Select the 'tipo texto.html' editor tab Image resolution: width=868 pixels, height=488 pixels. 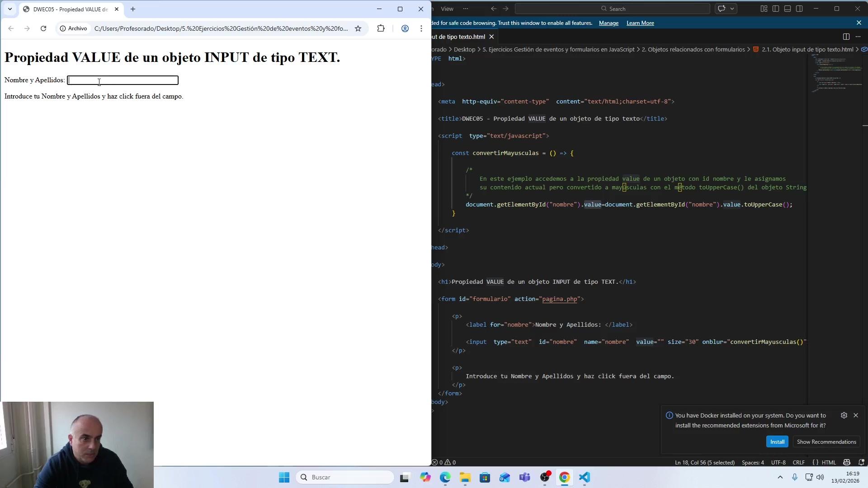pos(459,37)
